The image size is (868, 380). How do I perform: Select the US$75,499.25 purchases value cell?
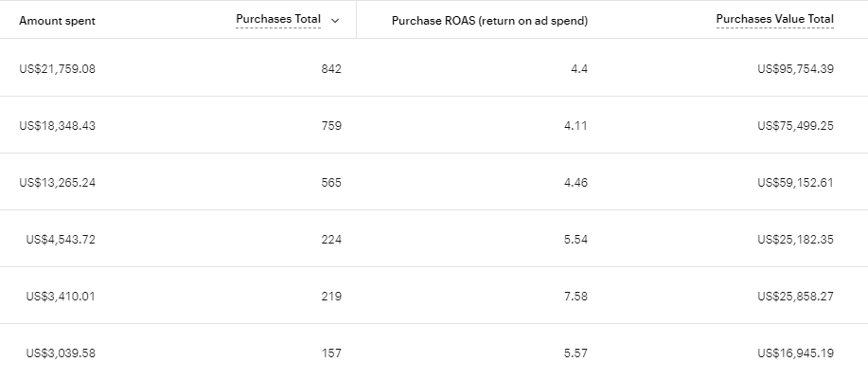click(x=795, y=125)
